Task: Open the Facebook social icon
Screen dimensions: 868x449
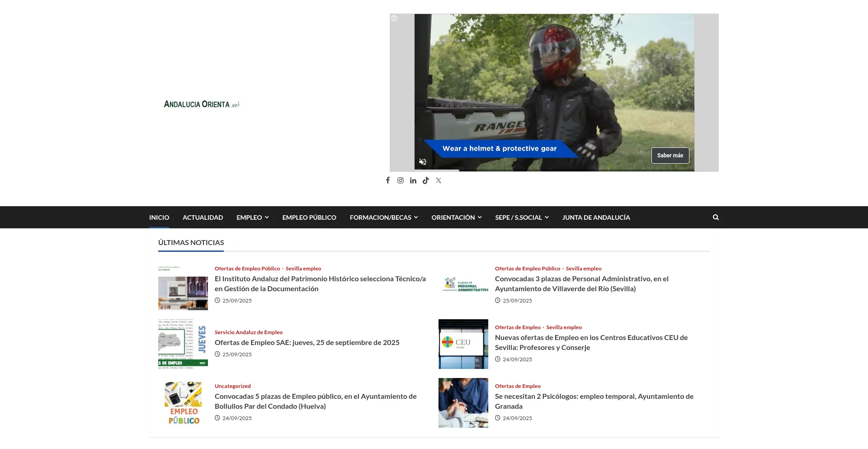Action: (388, 180)
